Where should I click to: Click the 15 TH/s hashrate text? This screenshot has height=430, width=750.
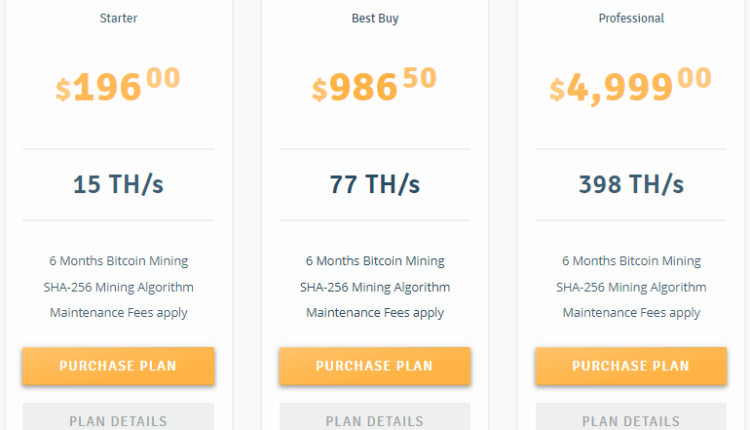(118, 185)
